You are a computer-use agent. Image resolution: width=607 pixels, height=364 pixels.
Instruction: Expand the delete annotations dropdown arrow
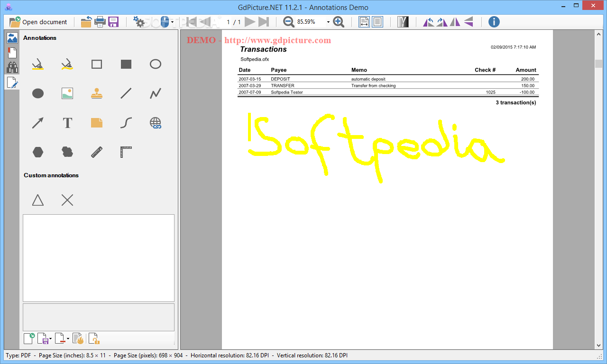[68, 339]
